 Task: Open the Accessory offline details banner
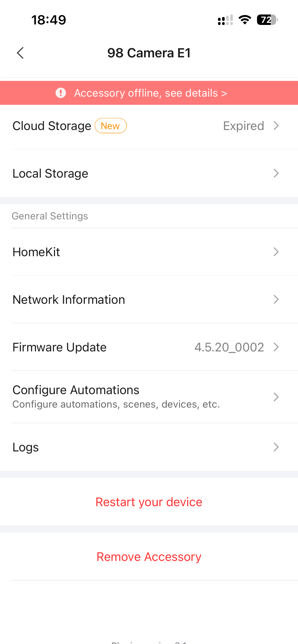pos(150,93)
